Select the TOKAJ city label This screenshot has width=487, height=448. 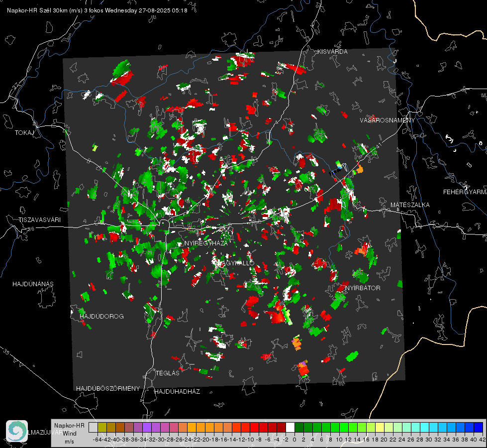pyautogui.click(x=24, y=133)
